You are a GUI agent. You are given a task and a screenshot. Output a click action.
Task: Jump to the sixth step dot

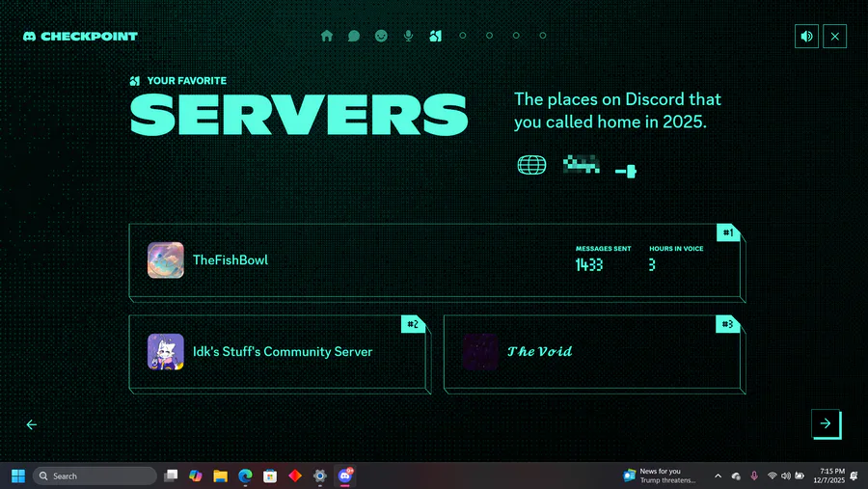click(463, 36)
